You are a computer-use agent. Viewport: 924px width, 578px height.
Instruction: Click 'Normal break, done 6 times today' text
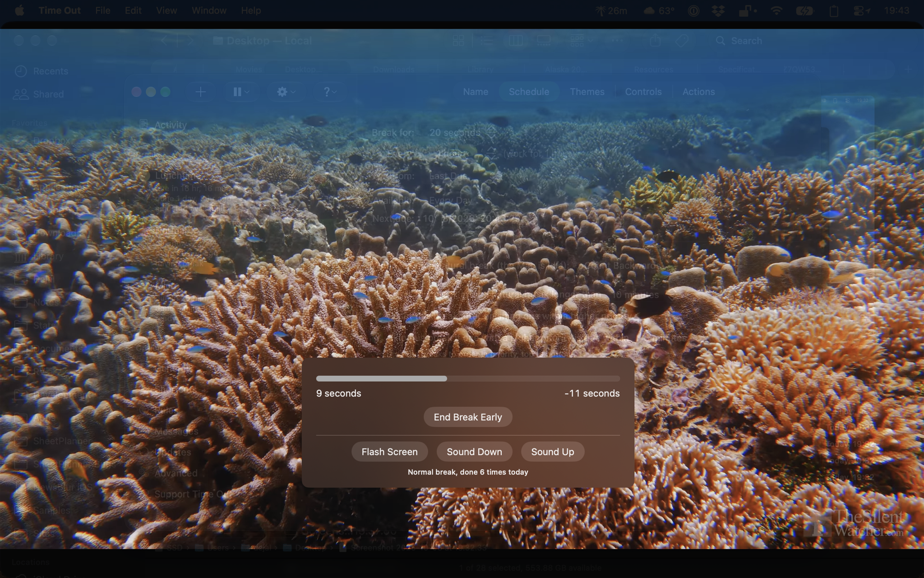[x=468, y=472]
